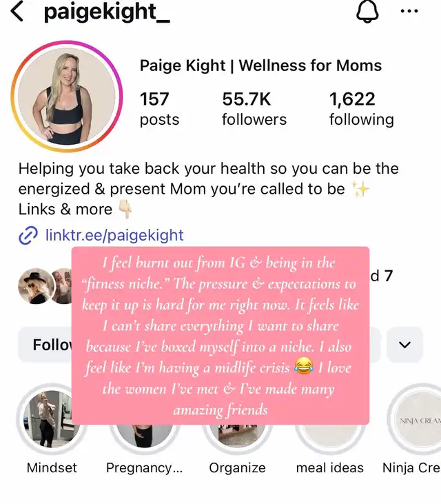Tap the Follow button

coord(45,345)
